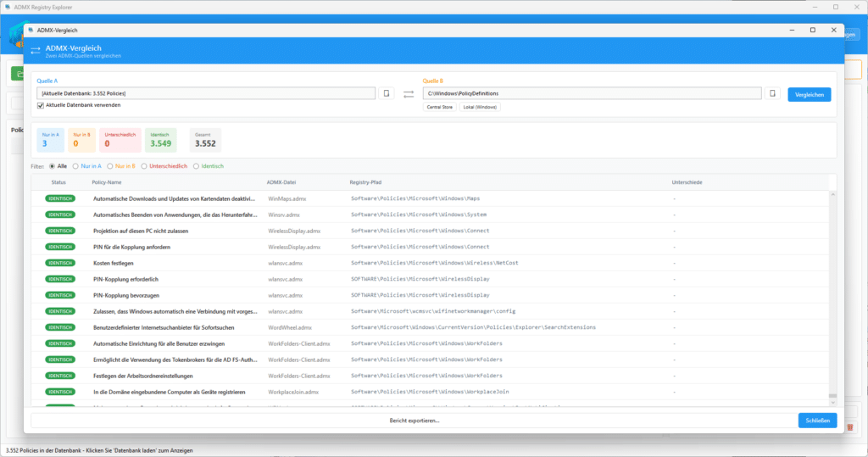
Task: Click the Gesamt 3.552 summary card
Action: [x=205, y=140]
